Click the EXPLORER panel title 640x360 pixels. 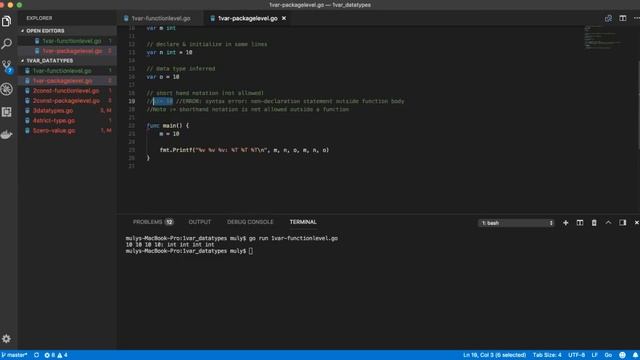39,18
